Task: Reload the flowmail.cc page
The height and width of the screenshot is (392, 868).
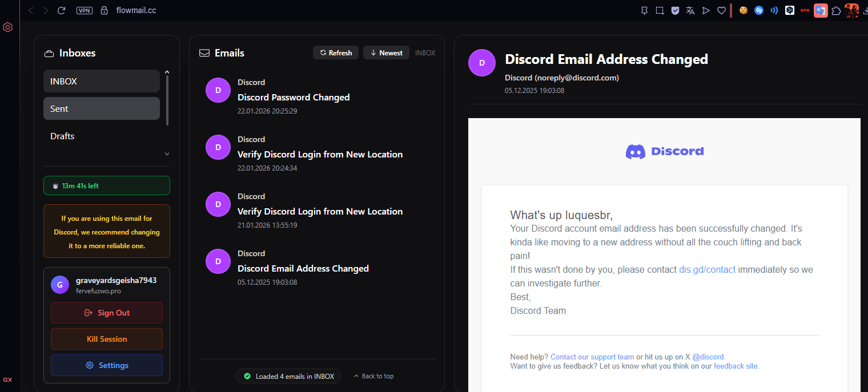Action: pyautogui.click(x=62, y=10)
